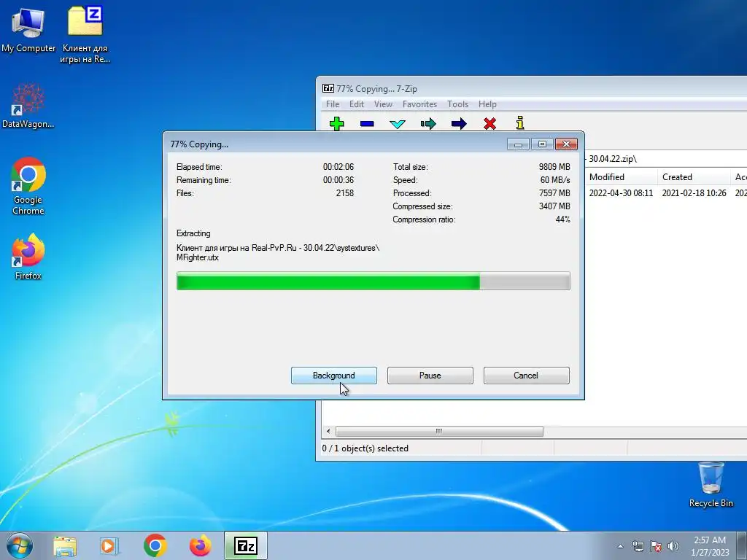Click the blue minus Extract icon in 7-Zip
Image resolution: width=747 pixels, height=560 pixels.
pyautogui.click(x=367, y=124)
